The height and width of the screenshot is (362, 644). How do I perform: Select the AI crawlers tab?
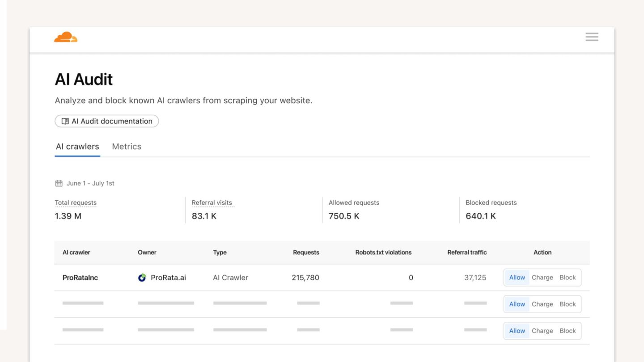click(x=77, y=147)
